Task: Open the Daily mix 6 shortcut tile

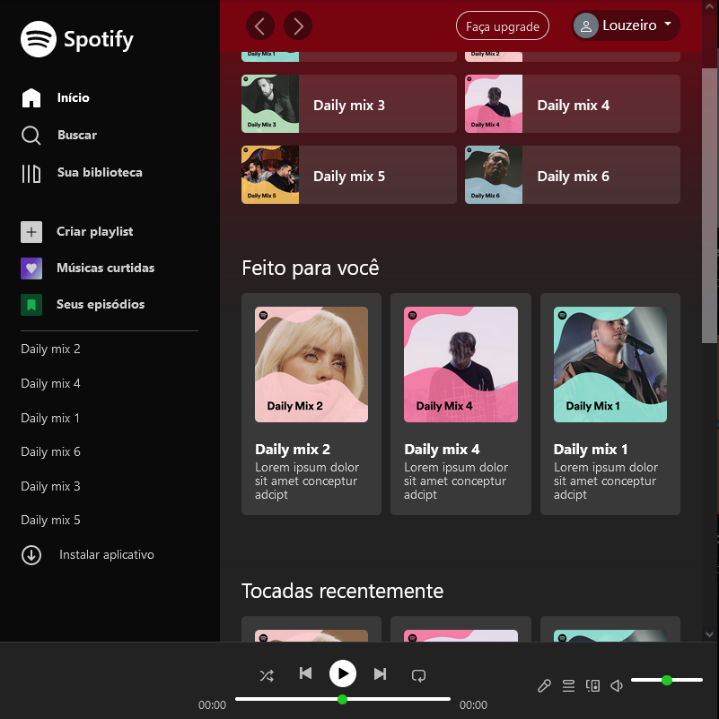Action: 572,175
